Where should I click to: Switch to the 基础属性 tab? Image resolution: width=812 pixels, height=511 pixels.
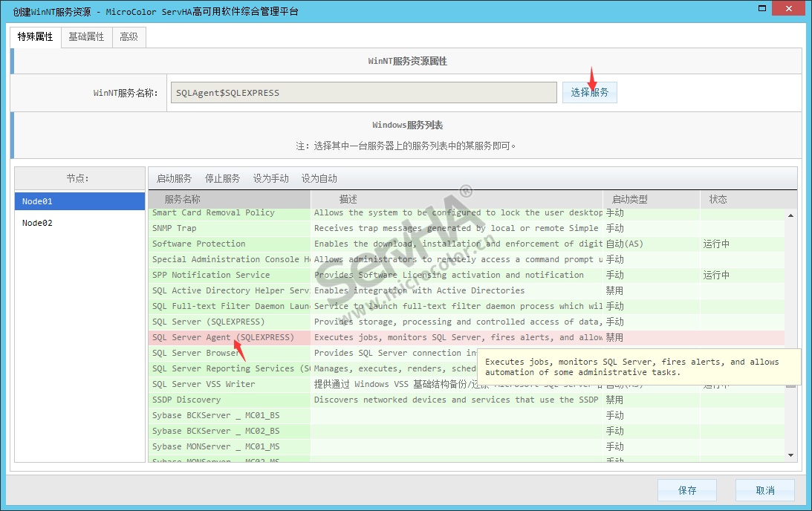click(x=86, y=36)
